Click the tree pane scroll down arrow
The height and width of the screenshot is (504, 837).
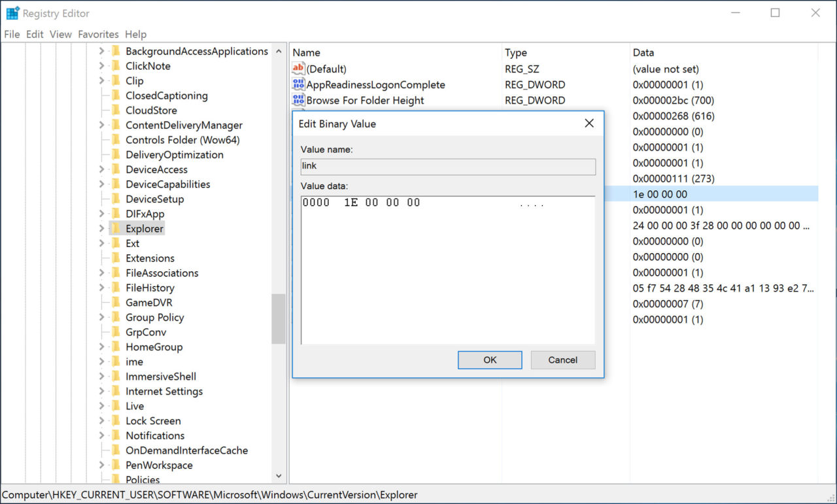coord(279,477)
